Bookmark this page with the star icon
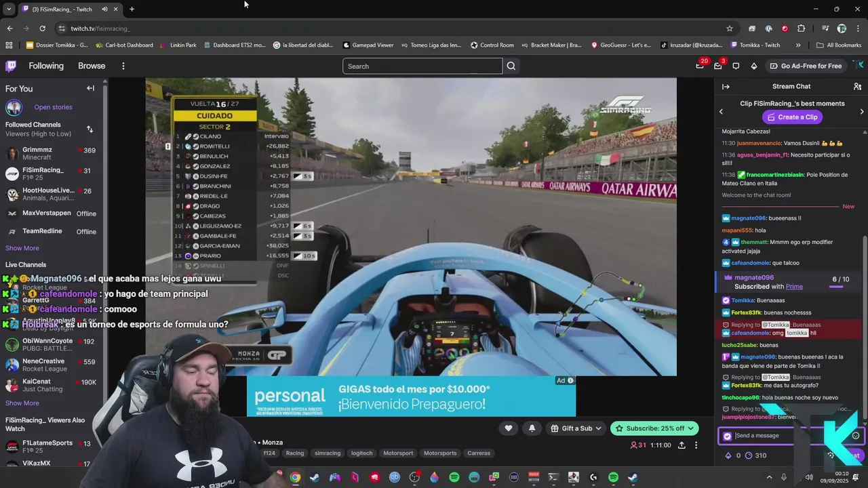The width and height of the screenshot is (868, 488). tap(730, 28)
